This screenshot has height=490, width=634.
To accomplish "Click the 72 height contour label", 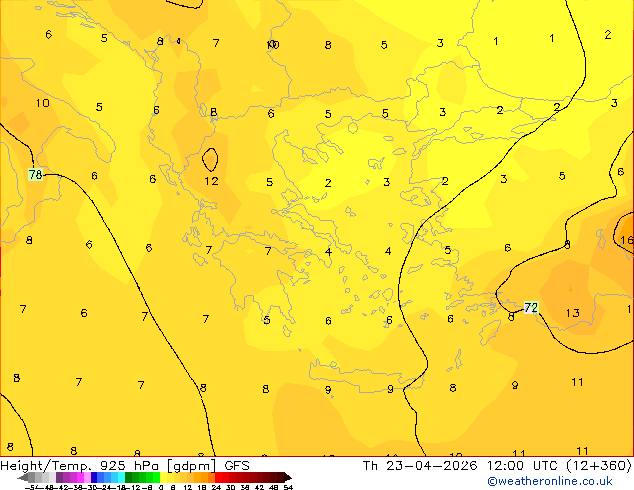I will tap(531, 308).
